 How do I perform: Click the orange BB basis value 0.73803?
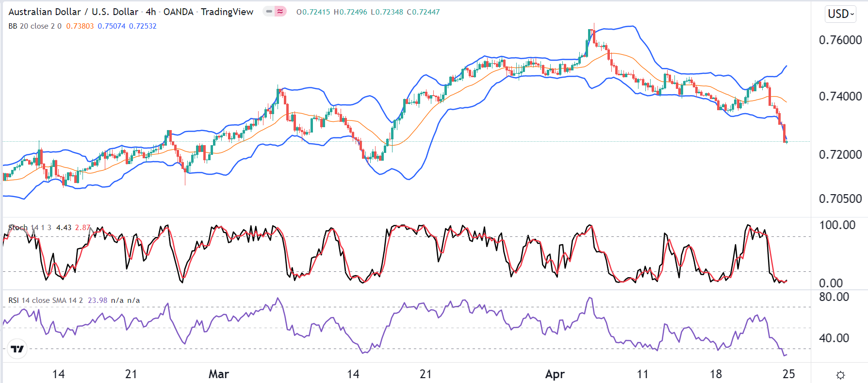click(x=80, y=26)
